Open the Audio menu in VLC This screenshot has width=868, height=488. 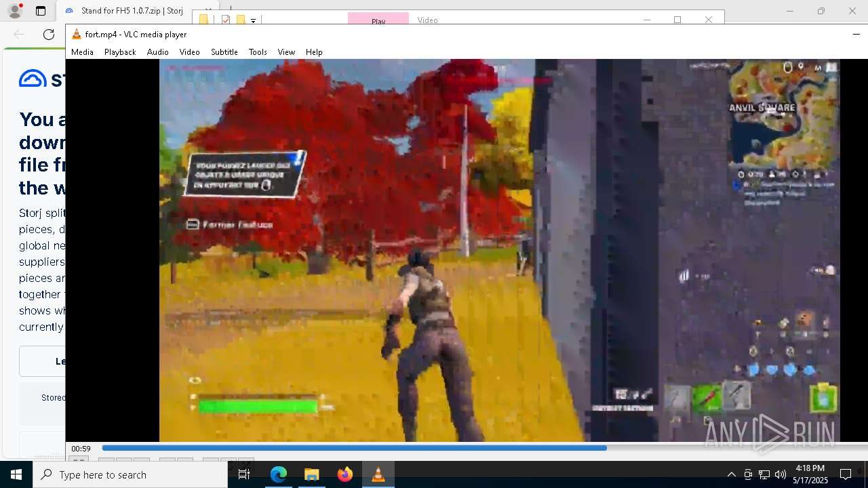pos(157,52)
